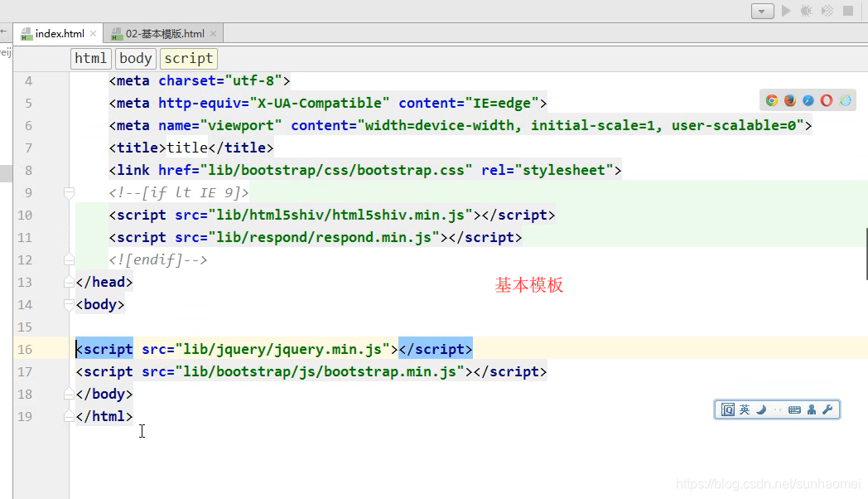
Task: Toggle IME Chinese/English 英 mode
Action: coord(745,409)
